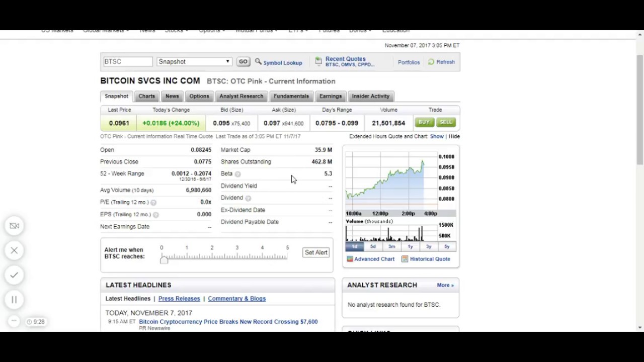The height and width of the screenshot is (362, 644).
Task: Open the Bitcoin price record headline
Action: click(228, 322)
